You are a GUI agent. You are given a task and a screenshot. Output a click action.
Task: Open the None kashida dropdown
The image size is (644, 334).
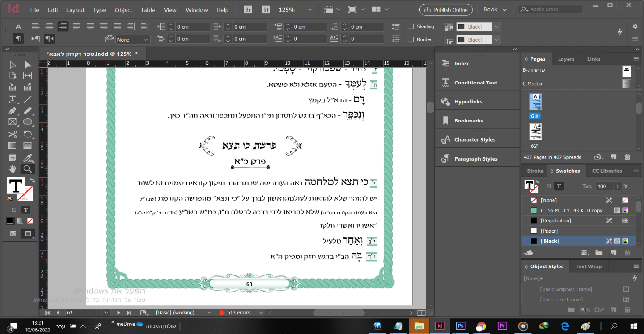pyautogui.click(x=133, y=40)
